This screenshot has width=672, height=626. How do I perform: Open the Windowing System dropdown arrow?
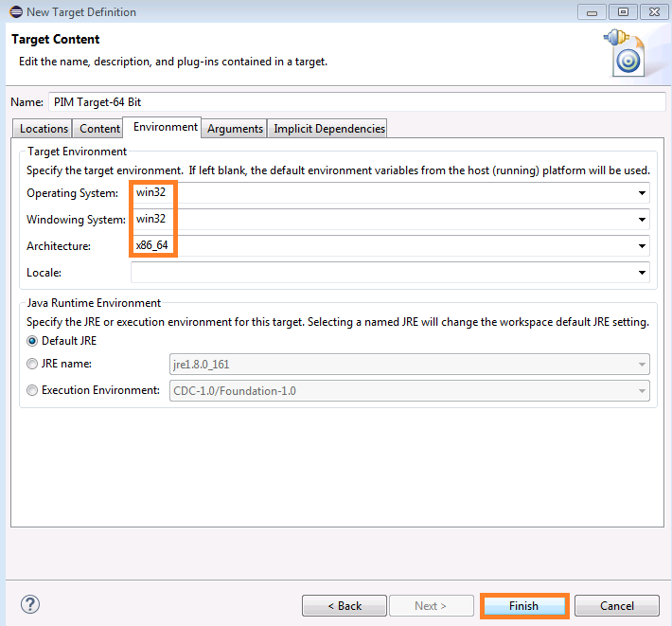pos(642,220)
